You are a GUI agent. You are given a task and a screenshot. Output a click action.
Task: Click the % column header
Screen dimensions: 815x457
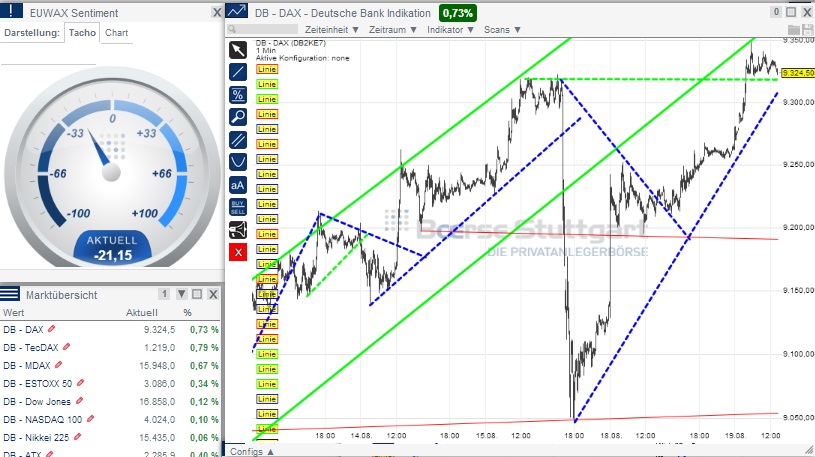point(188,312)
